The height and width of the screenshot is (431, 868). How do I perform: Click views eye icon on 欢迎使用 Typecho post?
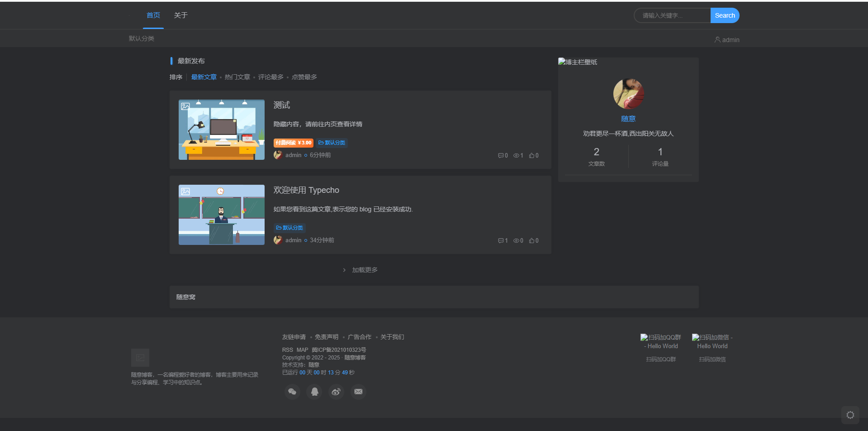coord(516,240)
